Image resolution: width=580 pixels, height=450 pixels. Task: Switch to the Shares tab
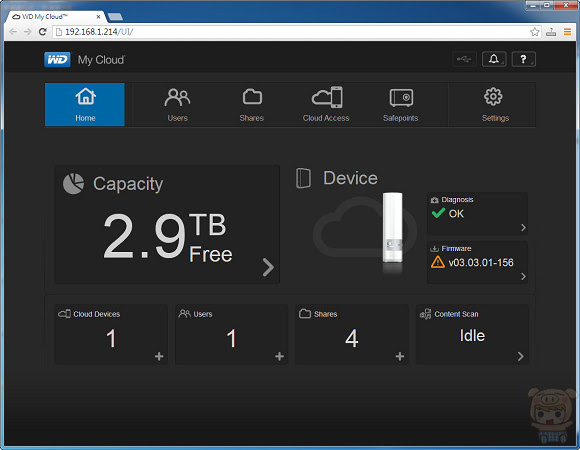(x=252, y=104)
